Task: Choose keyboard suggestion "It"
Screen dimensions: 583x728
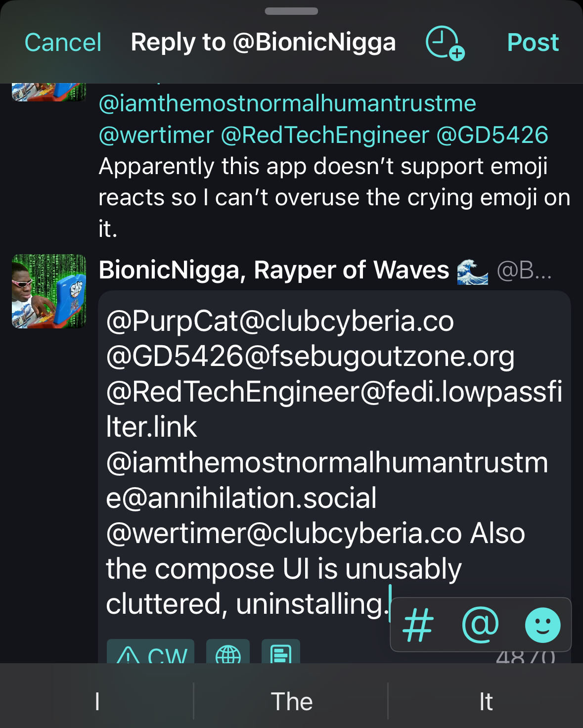Action: coord(486,701)
